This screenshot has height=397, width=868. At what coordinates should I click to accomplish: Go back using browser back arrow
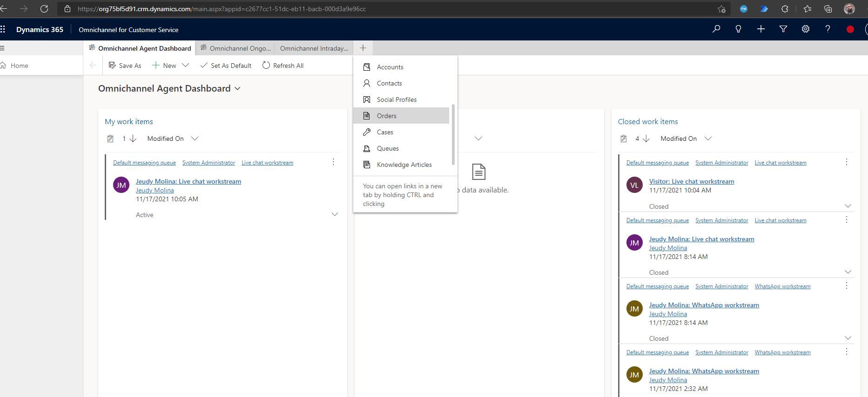point(4,9)
